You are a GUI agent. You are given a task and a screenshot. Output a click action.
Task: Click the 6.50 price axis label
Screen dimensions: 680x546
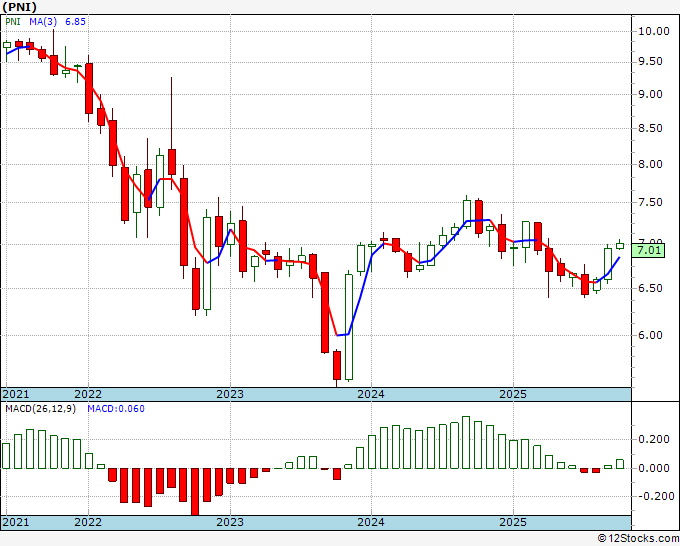pos(650,288)
